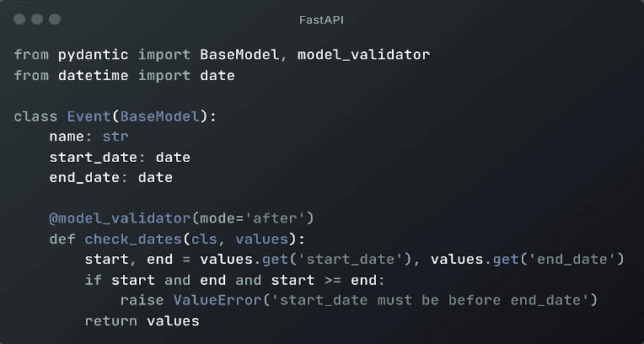Click the FastAPI window title
644x344 pixels.
[322, 20]
